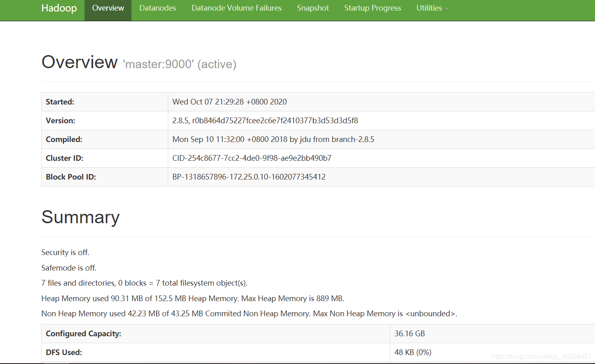Select the Overview page heading

point(79,62)
